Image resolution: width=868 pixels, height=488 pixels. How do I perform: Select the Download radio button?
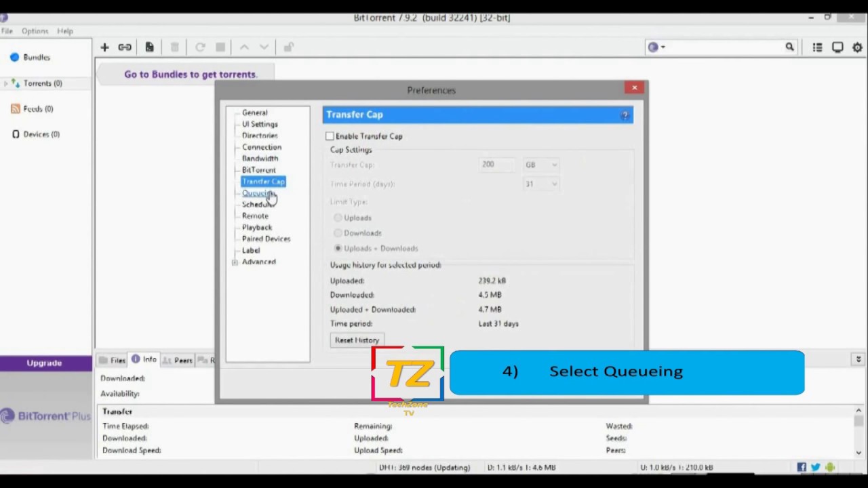click(338, 233)
